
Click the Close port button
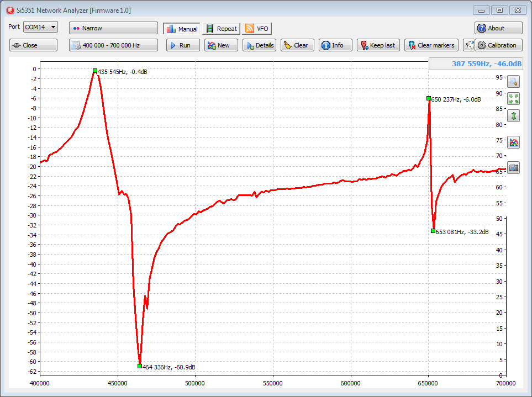pyautogui.click(x=33, y=45)
